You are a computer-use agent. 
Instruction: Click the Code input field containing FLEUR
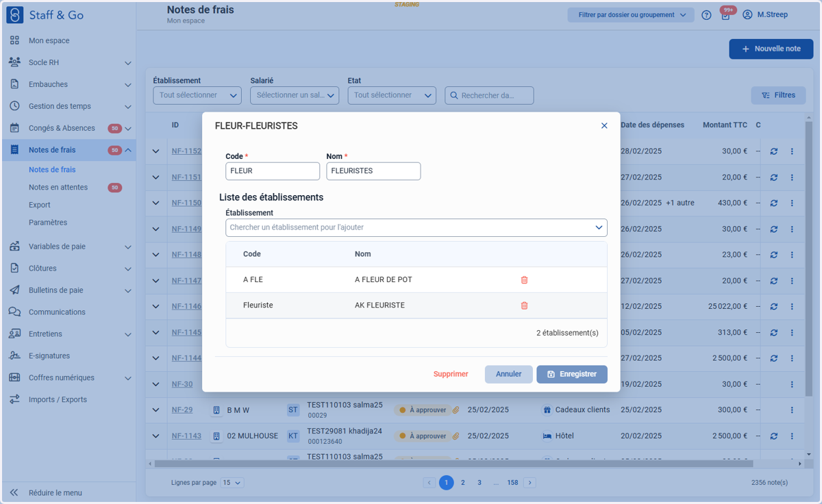point(273,171)
